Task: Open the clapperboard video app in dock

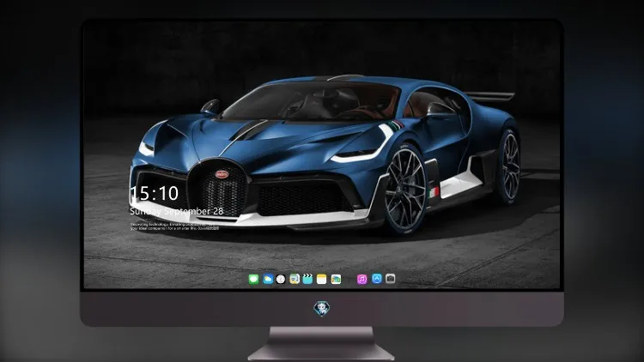Action: pos(307,279)
